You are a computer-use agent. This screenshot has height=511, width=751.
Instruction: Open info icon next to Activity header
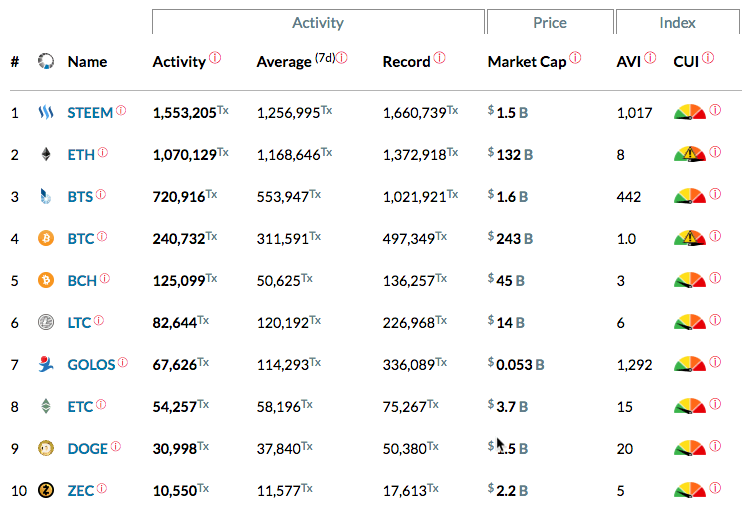215,58
